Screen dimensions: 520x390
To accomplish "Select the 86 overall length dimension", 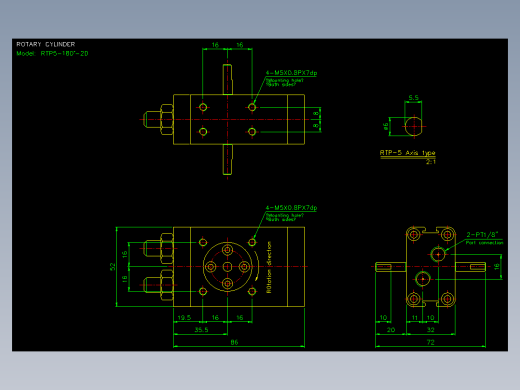I will [234, 342].
